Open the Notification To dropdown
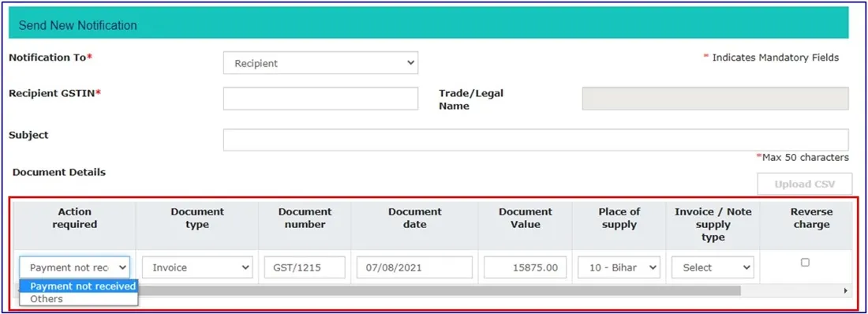The height and width of the screenshot is (314, 868). click(x=320, y=63)
